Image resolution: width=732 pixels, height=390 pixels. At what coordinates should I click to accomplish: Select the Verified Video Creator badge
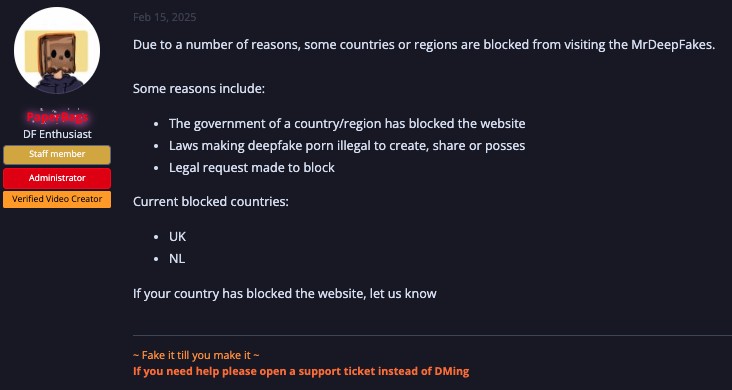pyautogui.click(x=57, y=199)
